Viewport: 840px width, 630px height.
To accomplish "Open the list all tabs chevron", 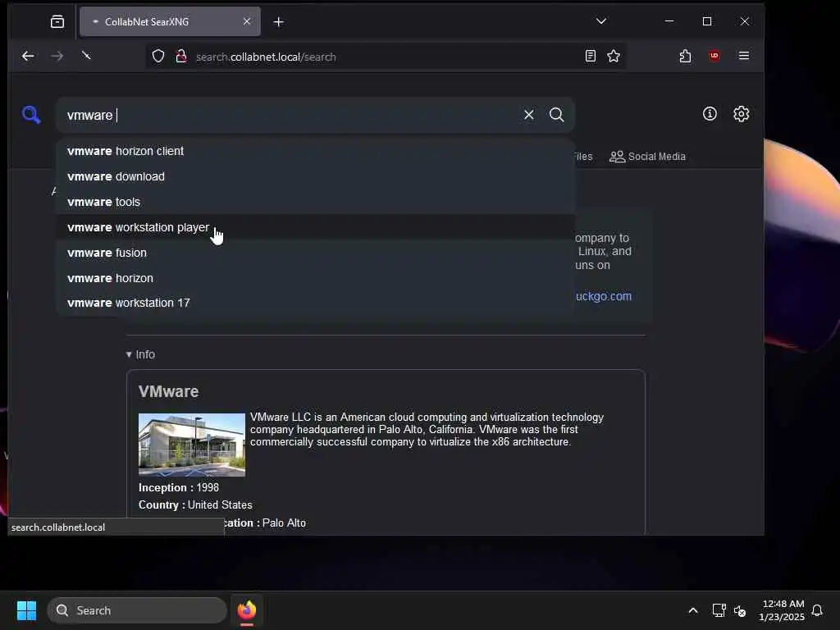I will click(x=601, y=21).
